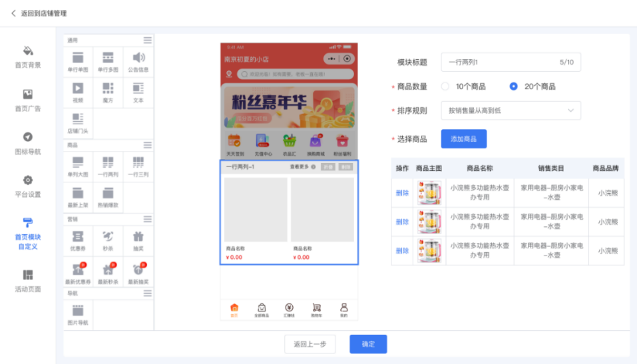The image size is (637, 364).
Task: Select 20个商品 radio option
Action: click(x=513, y=87)
